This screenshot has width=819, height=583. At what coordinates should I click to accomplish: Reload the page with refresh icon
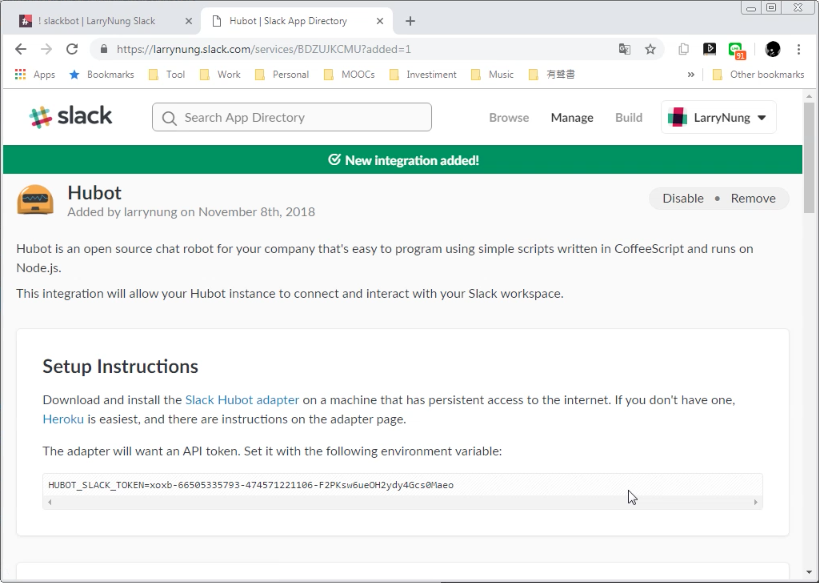(72, 49)
